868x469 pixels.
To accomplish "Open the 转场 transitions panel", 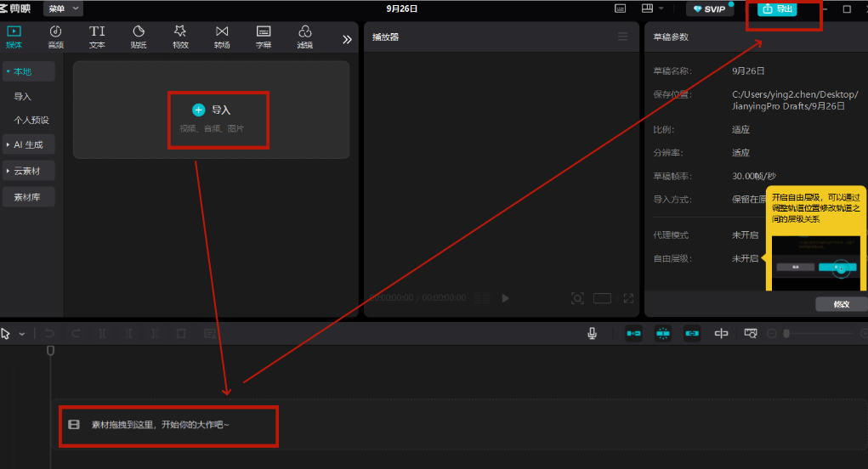I will (x=222, y=37).
